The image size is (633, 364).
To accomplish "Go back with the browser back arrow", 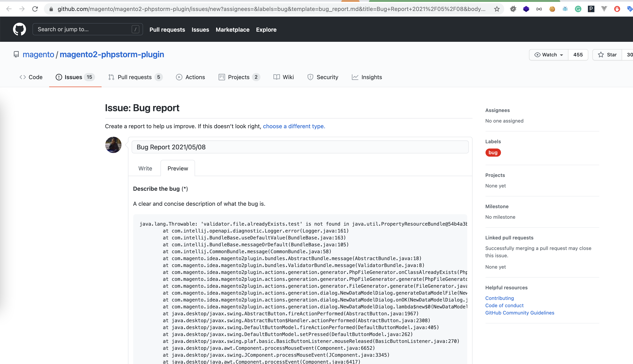I will point(9,9).
